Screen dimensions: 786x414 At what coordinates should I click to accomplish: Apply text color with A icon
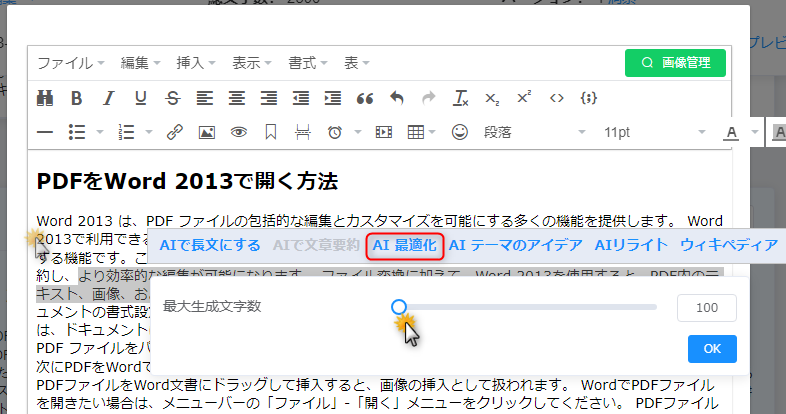coord(731,133)
